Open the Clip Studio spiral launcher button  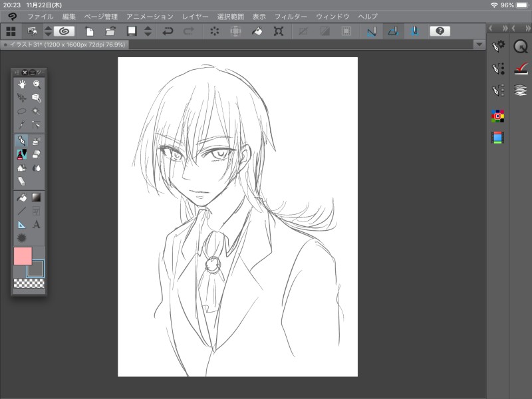tap(64, 31)
